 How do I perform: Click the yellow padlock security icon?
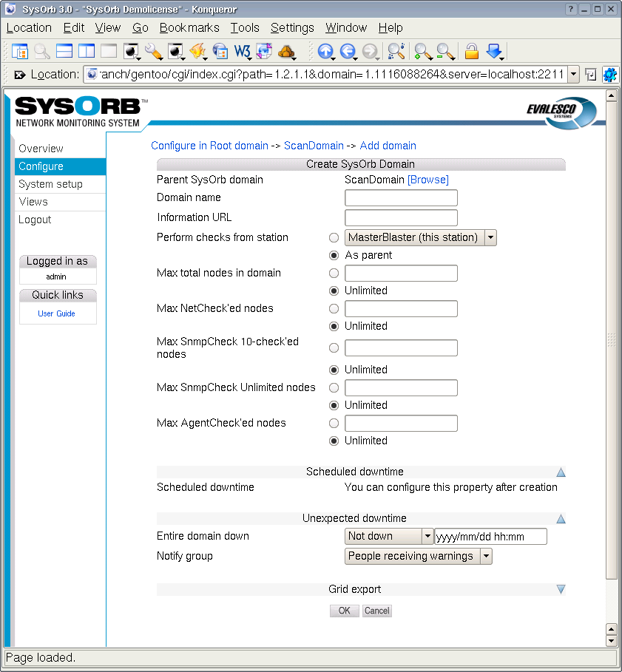[x=472, y=52]
